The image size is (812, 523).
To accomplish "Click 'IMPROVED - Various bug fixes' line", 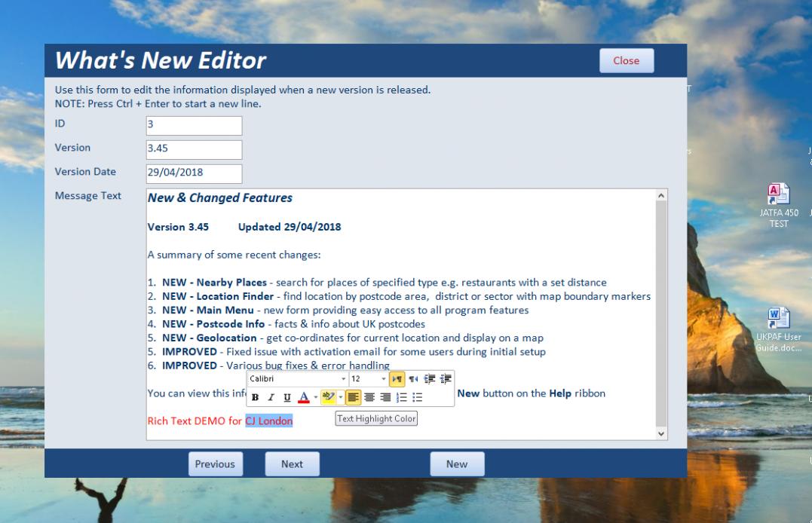I will 268,365.
